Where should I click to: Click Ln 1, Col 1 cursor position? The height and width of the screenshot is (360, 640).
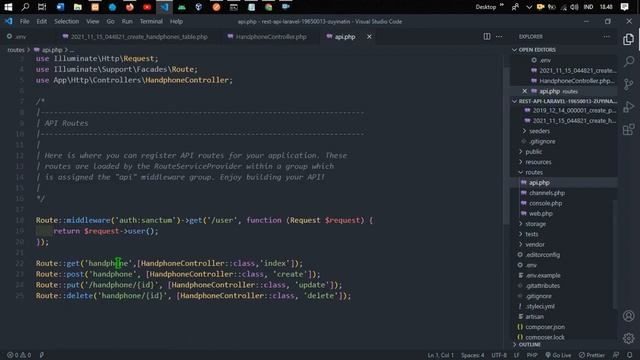[440, 355]
